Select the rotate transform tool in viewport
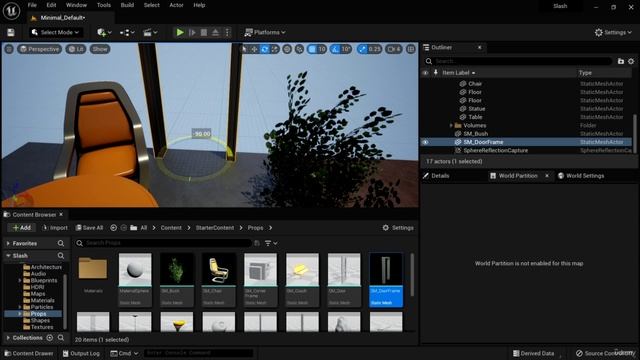Viewport: 640px width, 360px height. pos(264,49)
